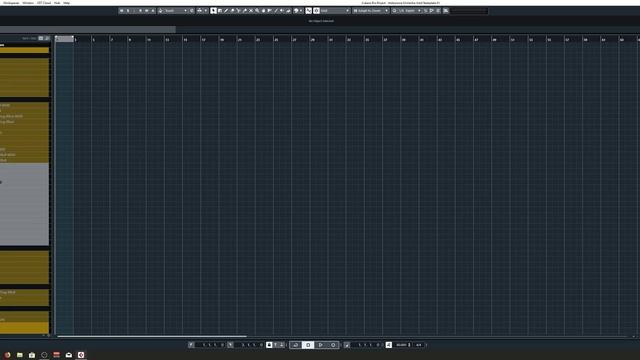The height and width of the screenshot is (360, 640).
Task: Toggle the global Read automation (R) button
Action: click(140, 11)
